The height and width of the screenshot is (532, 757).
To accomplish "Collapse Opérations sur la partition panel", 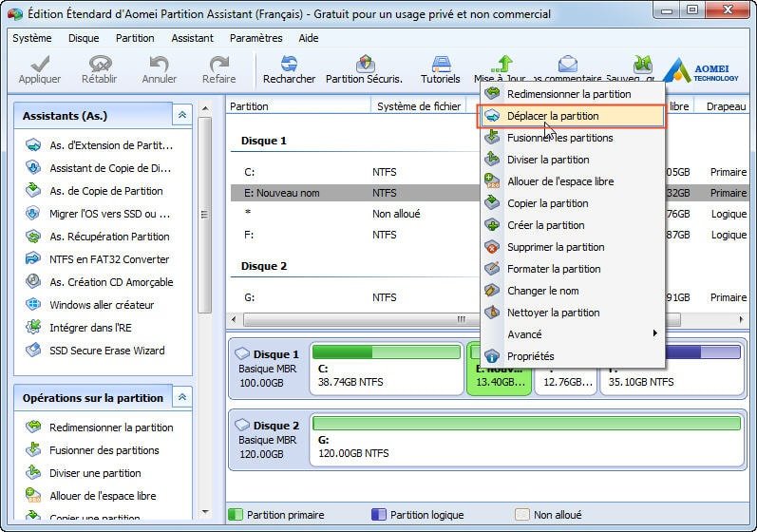I will [x=182, y=397].
